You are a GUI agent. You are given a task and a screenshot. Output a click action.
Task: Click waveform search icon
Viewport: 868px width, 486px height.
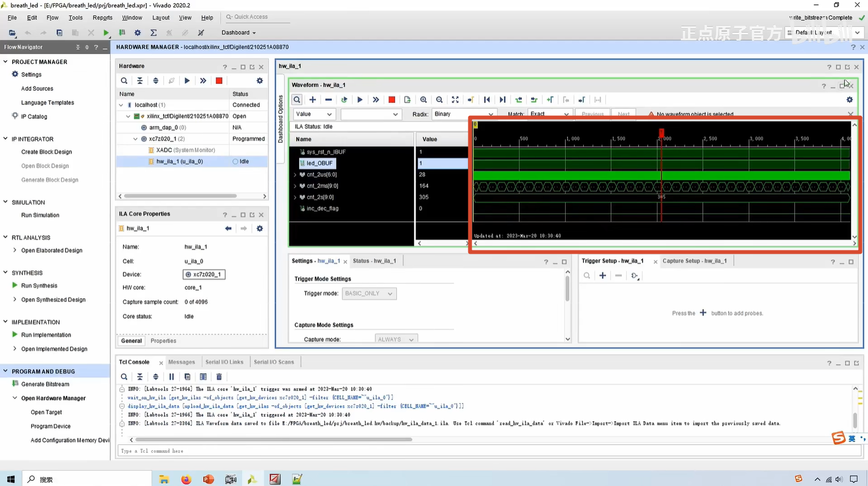297,100
